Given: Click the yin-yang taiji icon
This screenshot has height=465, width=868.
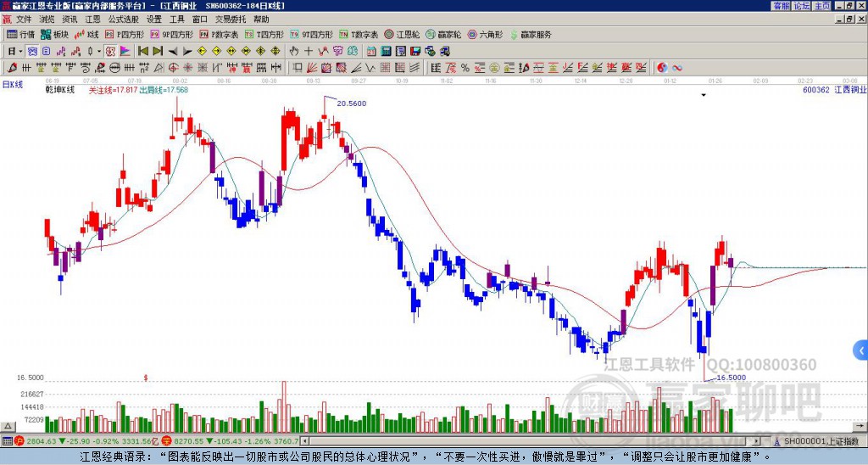Looking at the screenshot, I should (662, 68).
